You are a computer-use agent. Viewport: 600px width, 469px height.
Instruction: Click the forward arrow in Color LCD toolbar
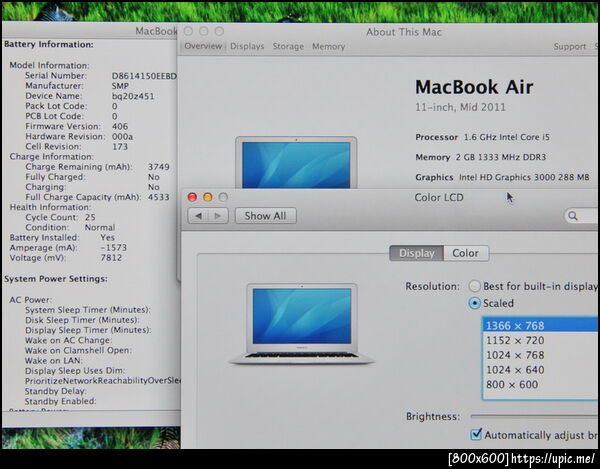pos(218,216)
